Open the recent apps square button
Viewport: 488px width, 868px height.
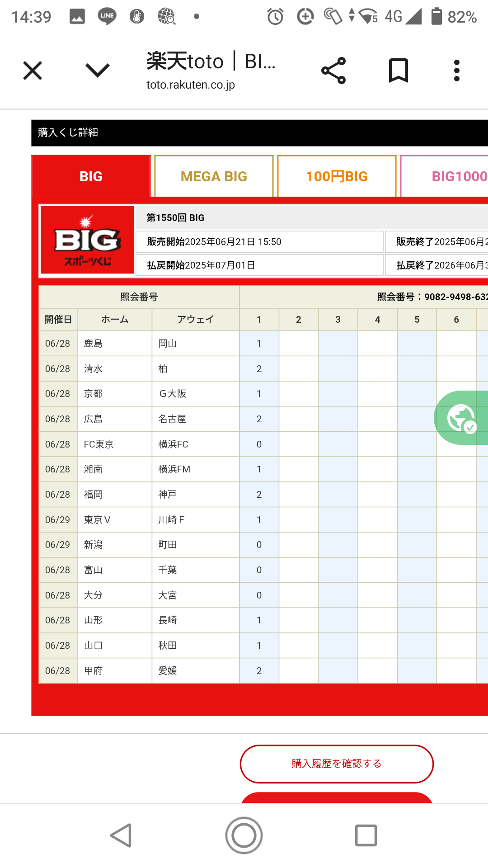[x=366, y=835]
